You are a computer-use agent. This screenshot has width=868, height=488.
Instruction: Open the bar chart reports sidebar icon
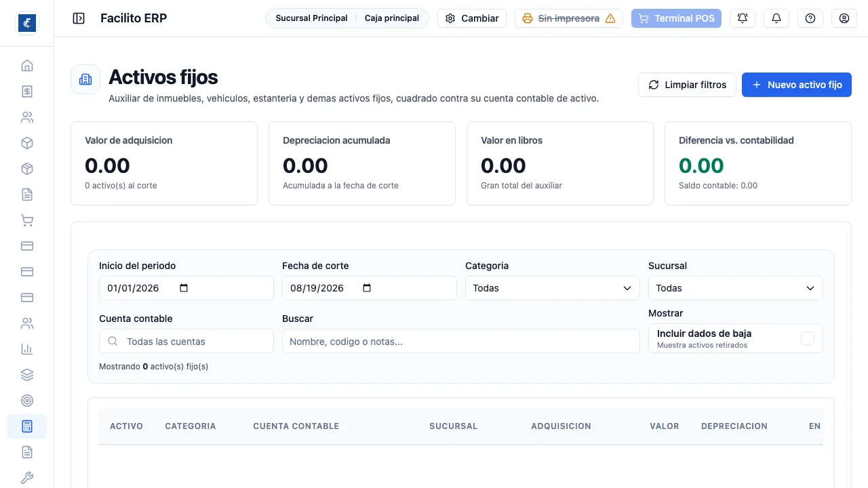pos(27,349)
